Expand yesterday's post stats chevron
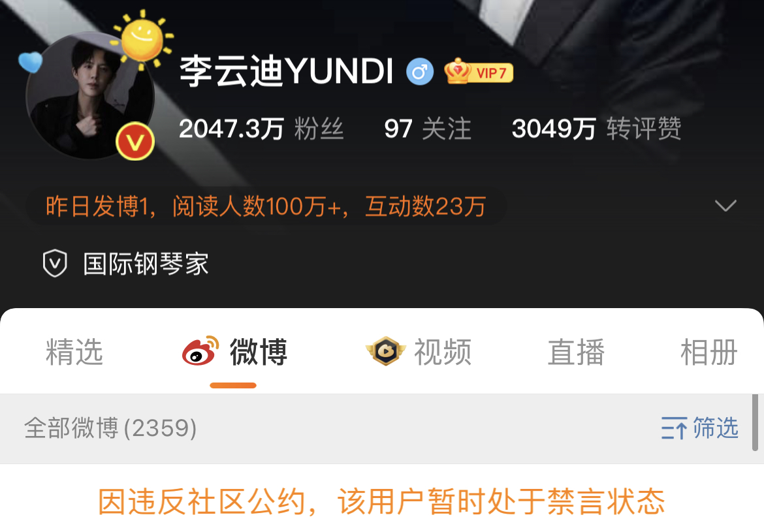The height and width of the screenshot is (532, 764). click(x=725, y=206)
